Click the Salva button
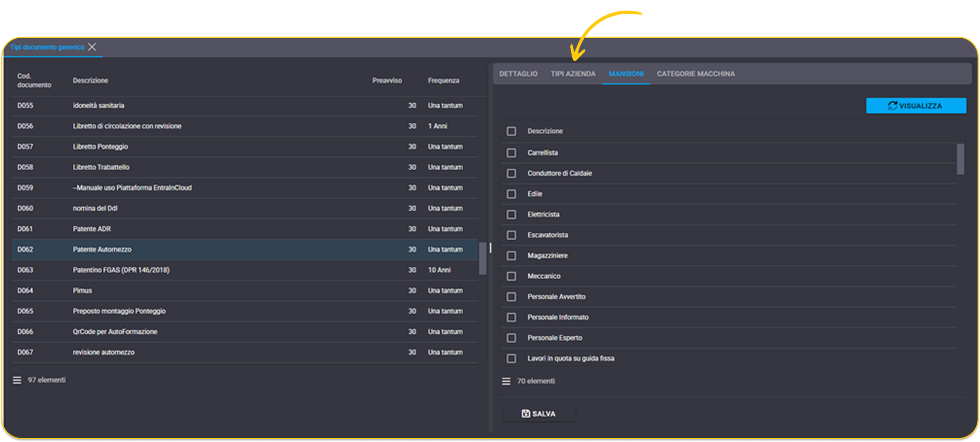980x442 pixels. tap(539, 413)
